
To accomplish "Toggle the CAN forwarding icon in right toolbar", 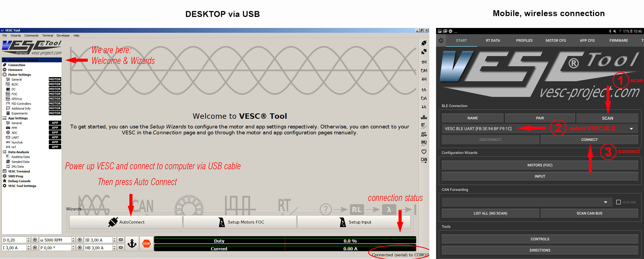I will [x=424, y=160].
